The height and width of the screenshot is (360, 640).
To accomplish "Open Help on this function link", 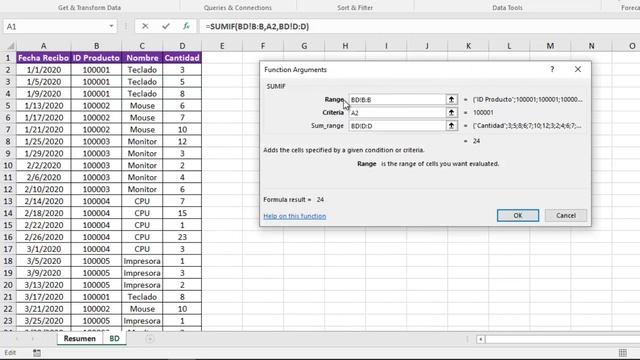I will point(295,216).
